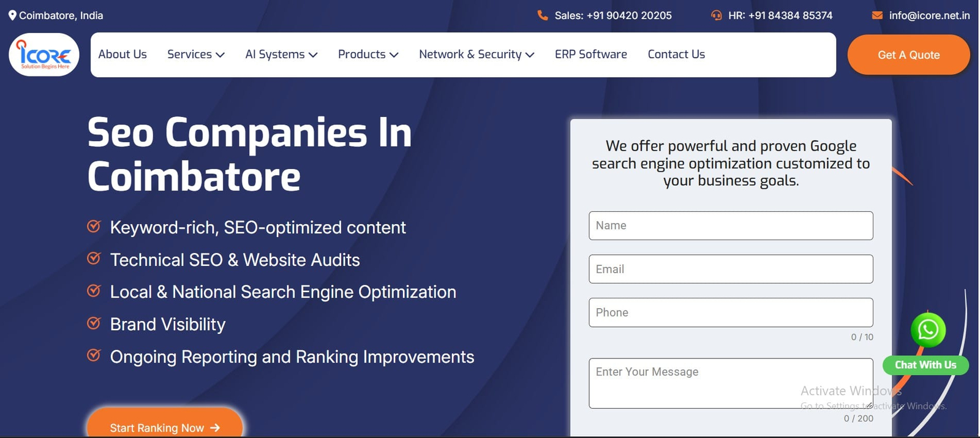
Task: Click the Technical SEO & Website Audits text
Action: pyautogui.click(x=235, y=260)
